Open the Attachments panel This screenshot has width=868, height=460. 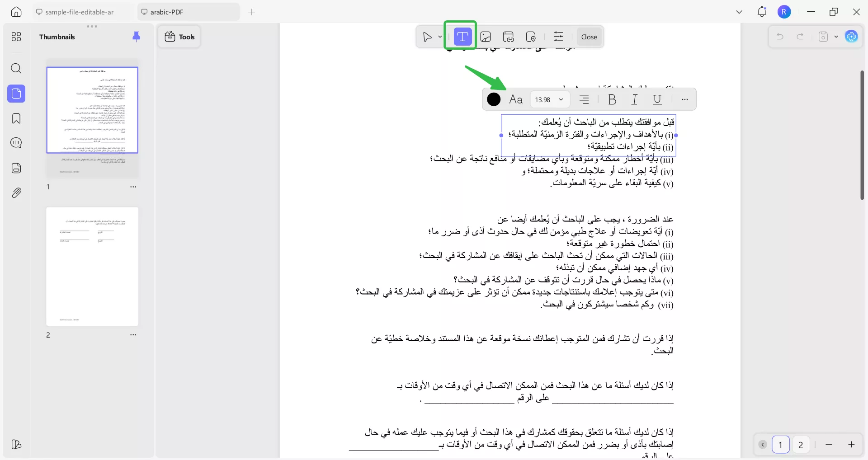click(16, 193)
